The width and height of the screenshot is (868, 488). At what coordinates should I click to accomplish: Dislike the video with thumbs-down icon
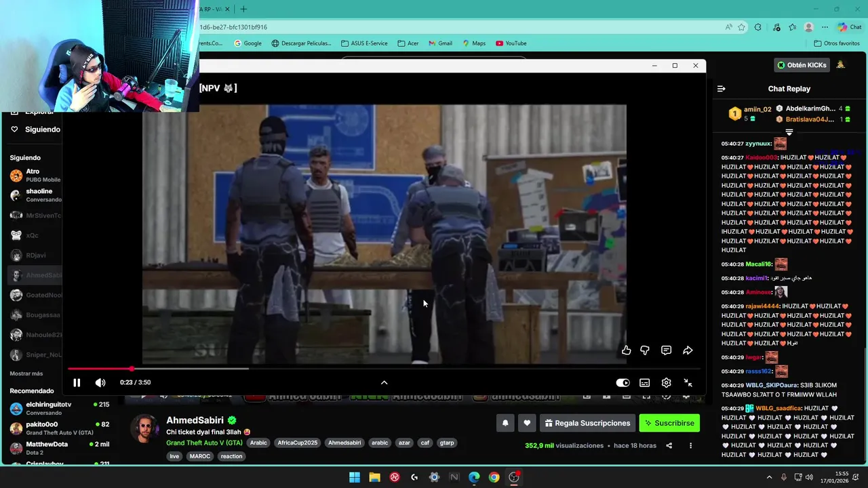[x=645, y=350]
